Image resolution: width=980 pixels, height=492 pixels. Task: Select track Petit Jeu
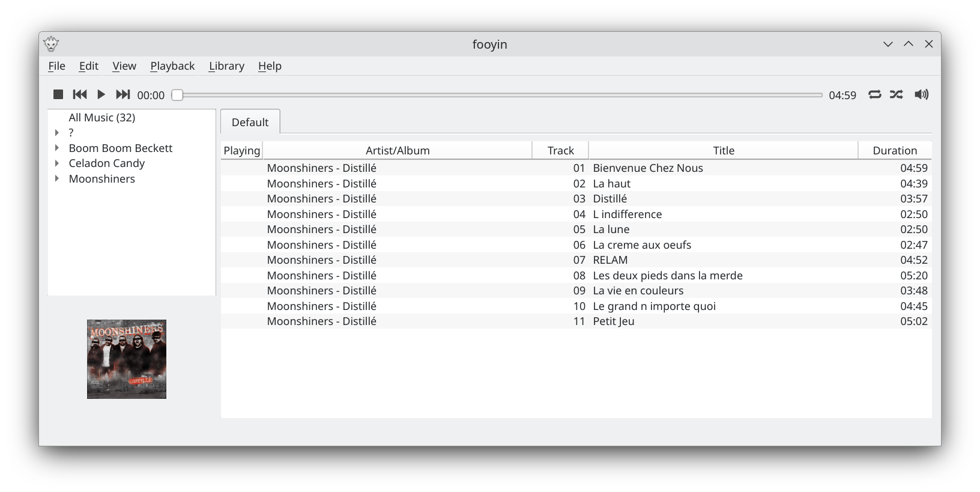(x=614, y=321)
